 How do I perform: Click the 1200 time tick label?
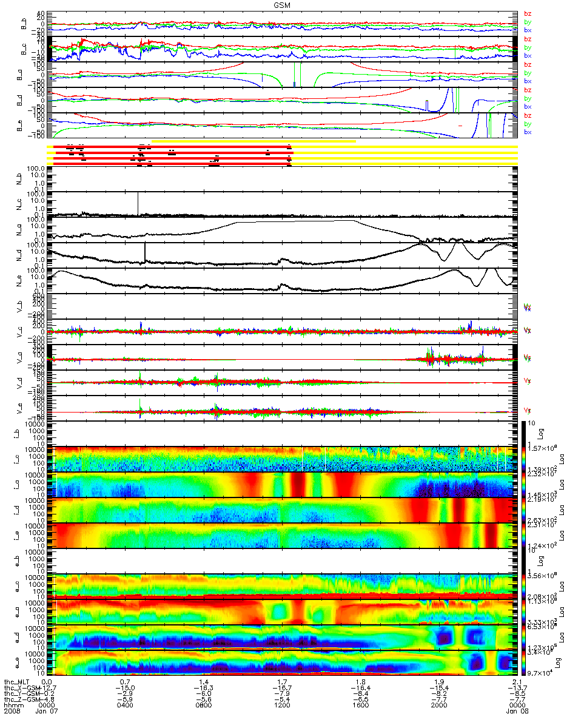282,706
